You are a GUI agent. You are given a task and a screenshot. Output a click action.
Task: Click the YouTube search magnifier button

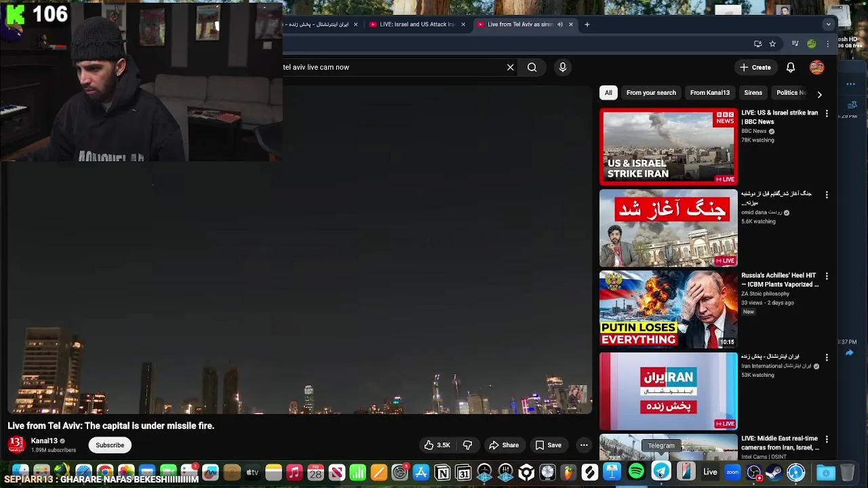pos(532,67)
